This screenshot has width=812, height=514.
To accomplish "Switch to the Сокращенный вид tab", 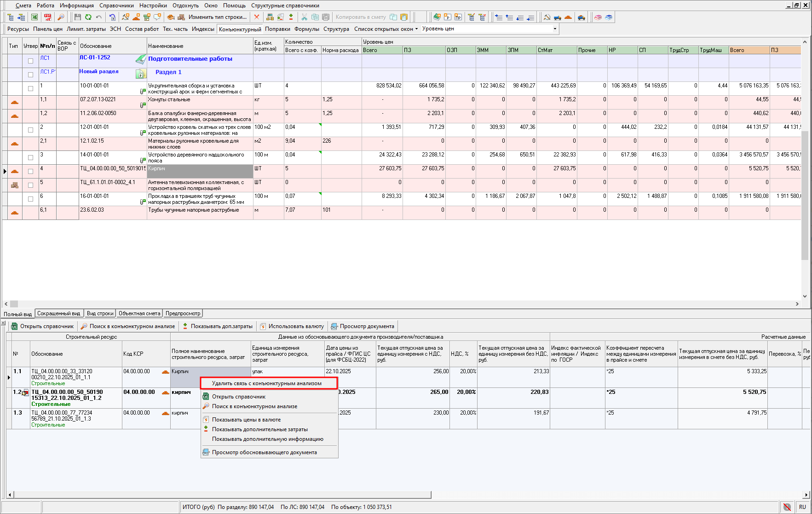I will click(58, 313).
